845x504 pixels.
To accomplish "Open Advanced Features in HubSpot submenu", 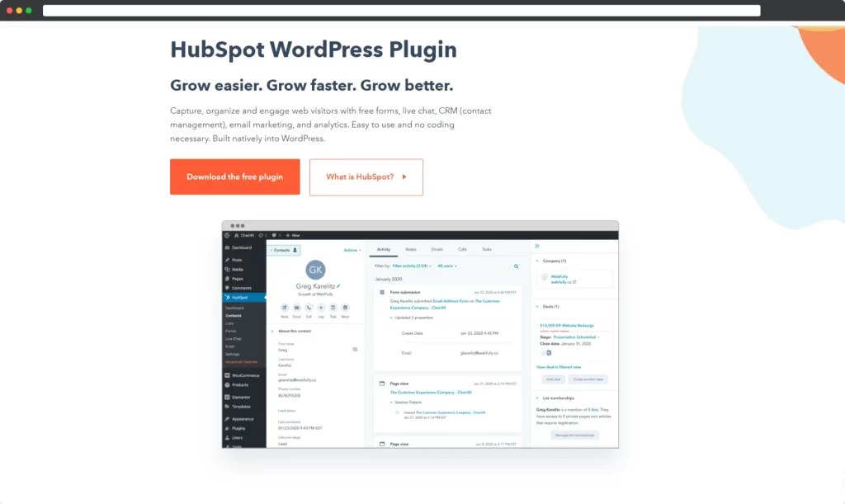I will [242, 362].
